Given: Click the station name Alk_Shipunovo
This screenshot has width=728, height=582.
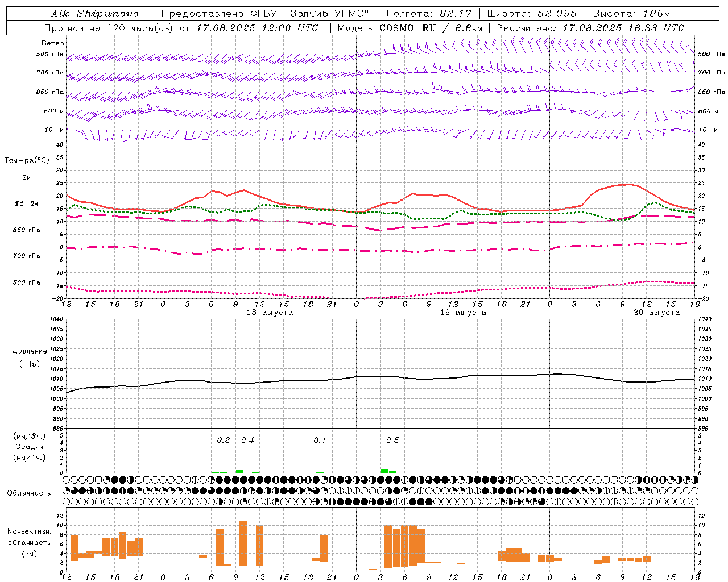Looking at the screenshot, I should 94,14.
